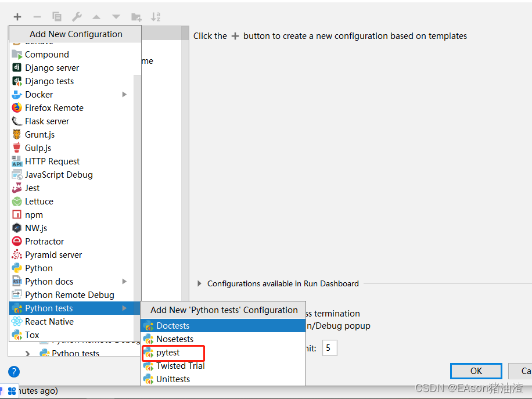Click the Flask server horn icon

[x=17, y=121]
